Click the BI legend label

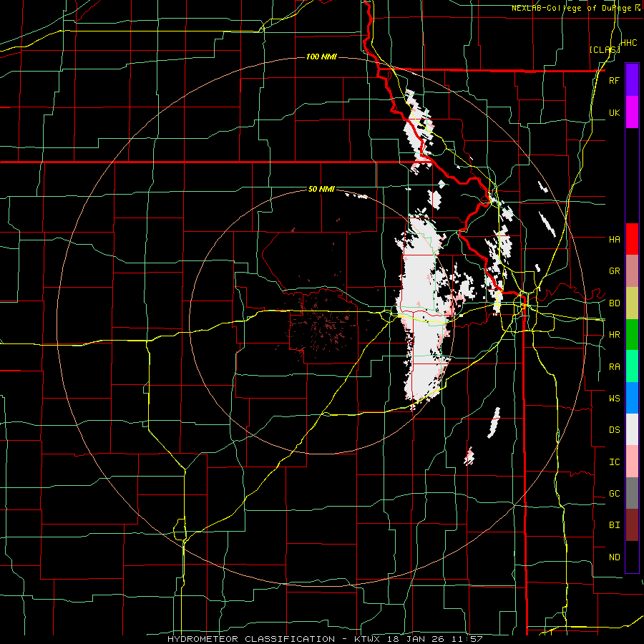coord(614,525)
